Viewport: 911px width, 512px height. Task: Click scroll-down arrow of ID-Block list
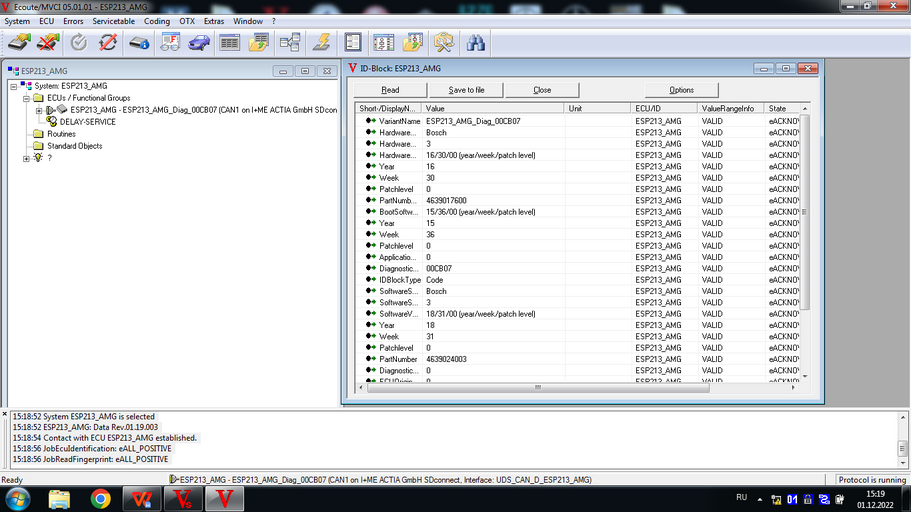click(805, 377)
